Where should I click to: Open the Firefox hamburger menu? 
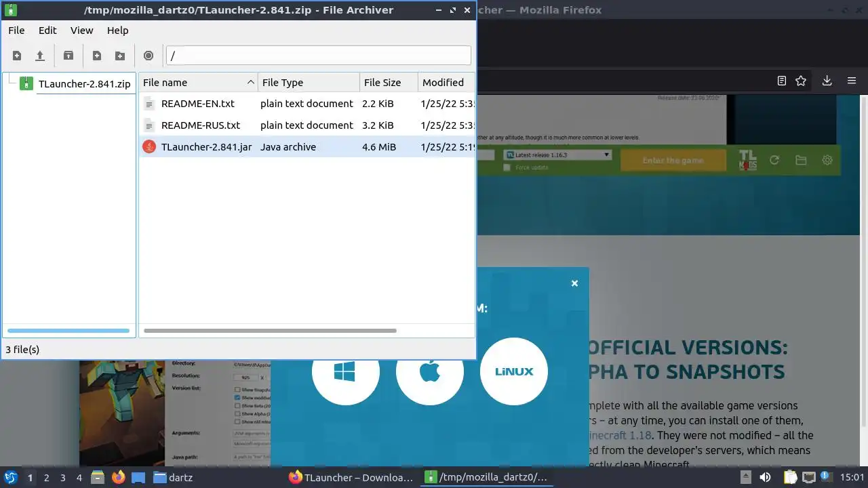[852, 81]
